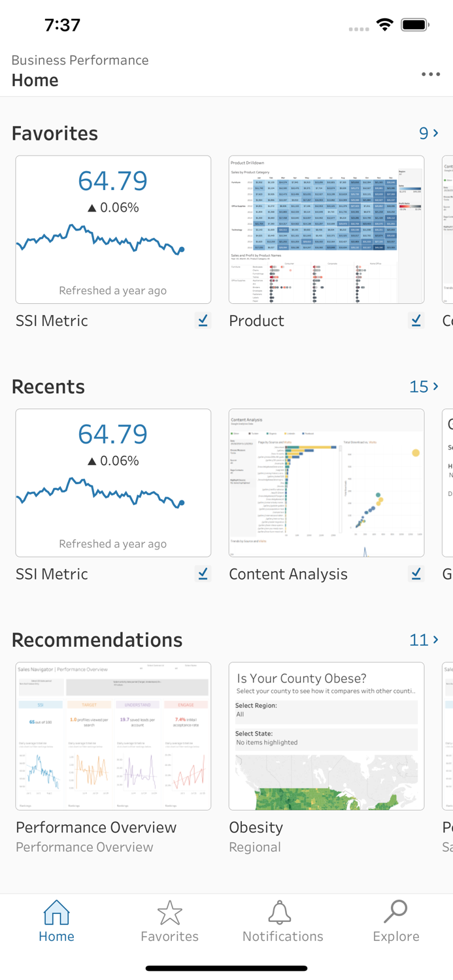Open the Obesity regional dashboard
The image size is (453, 980).
326,736
